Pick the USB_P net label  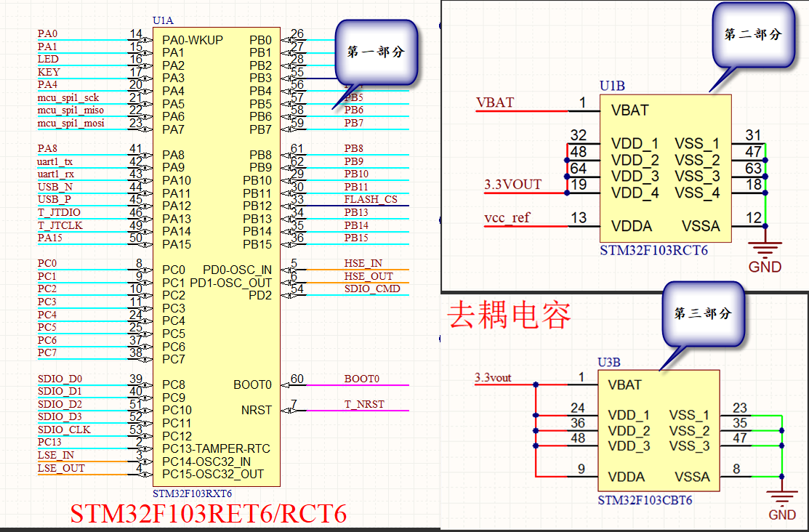55,200
